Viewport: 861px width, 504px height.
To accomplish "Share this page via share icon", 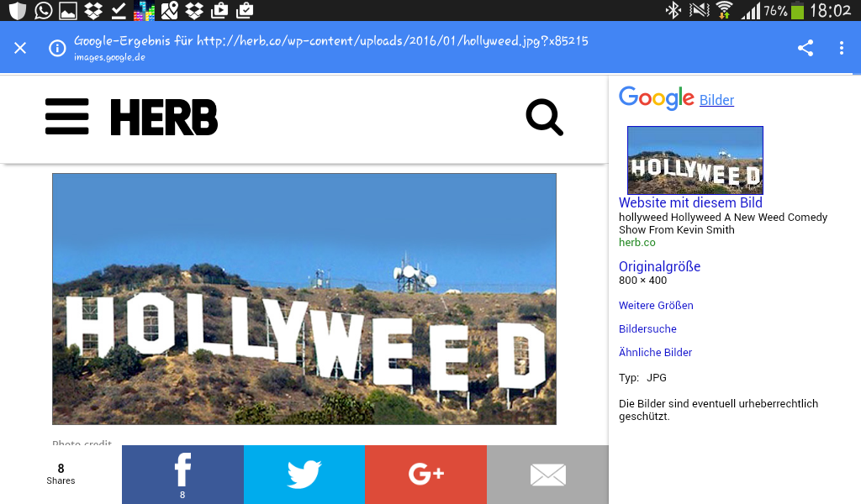I will coord(806,48).
